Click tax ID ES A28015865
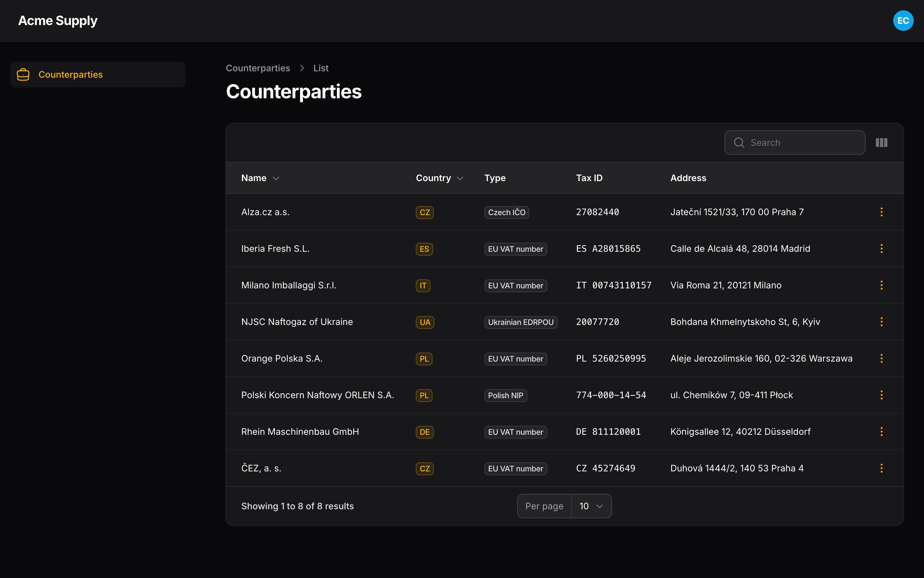The image size is (924, 578). coord(608,249)
